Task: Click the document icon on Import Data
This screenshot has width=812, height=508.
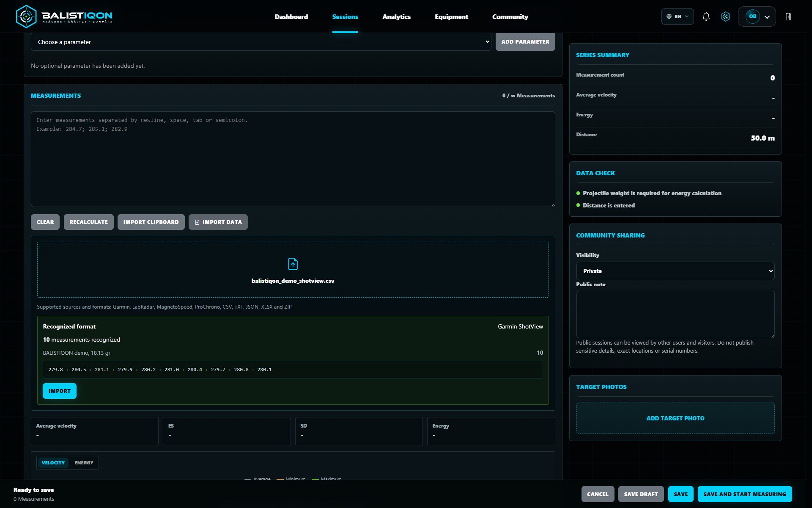Action: 197,222
